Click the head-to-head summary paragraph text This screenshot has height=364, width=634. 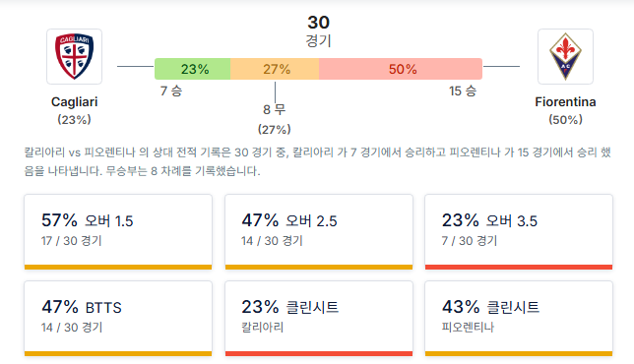pos(317,161)
